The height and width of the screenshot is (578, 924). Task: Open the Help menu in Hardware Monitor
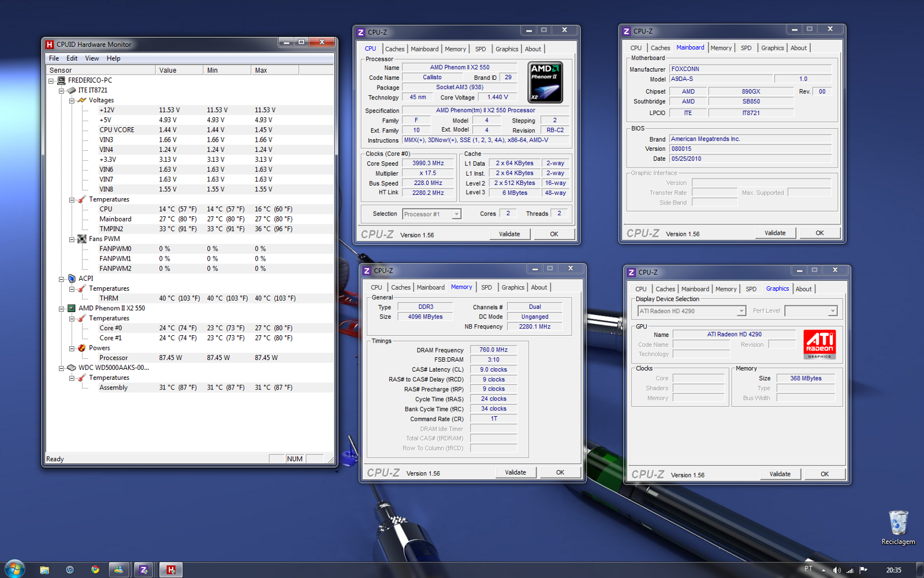point(113,58)
